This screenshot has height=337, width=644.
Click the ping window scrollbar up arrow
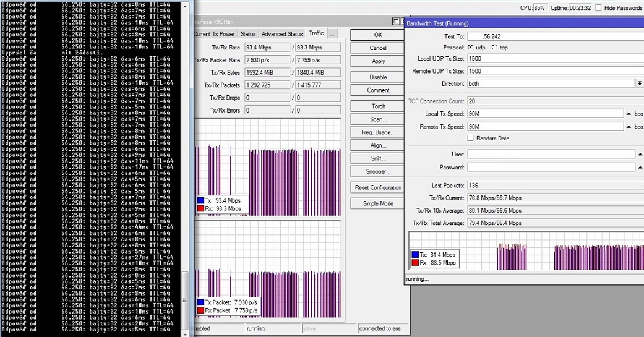185,7
